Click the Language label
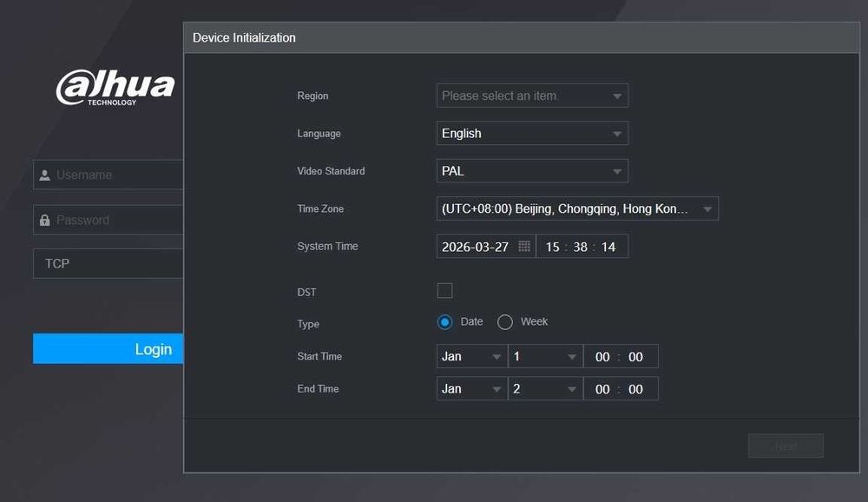The image size is (868, 502). click(319, 134)
